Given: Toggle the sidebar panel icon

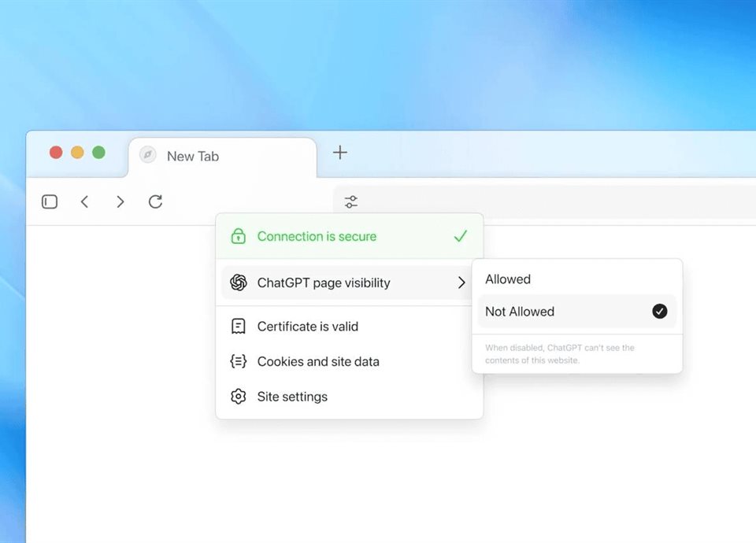Looking at the screenshot, I should coord(50,202).
